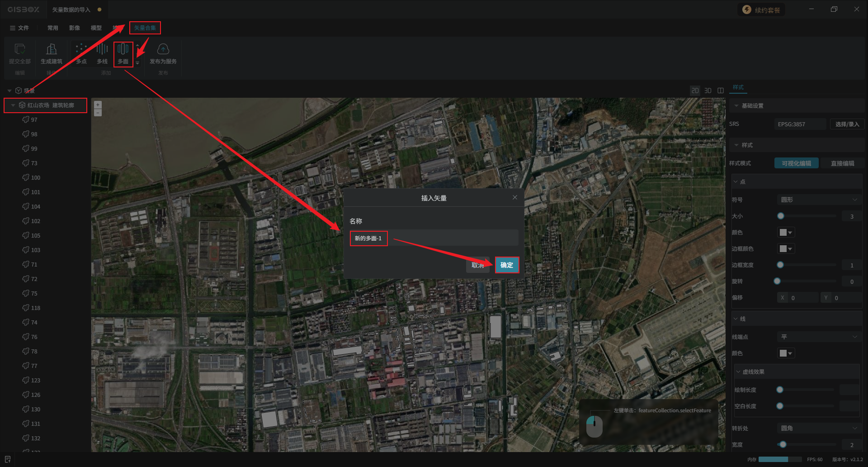The image size is (868, 467).
Task: Open split-view layout icon beside 3D
Action: point(721,91)
